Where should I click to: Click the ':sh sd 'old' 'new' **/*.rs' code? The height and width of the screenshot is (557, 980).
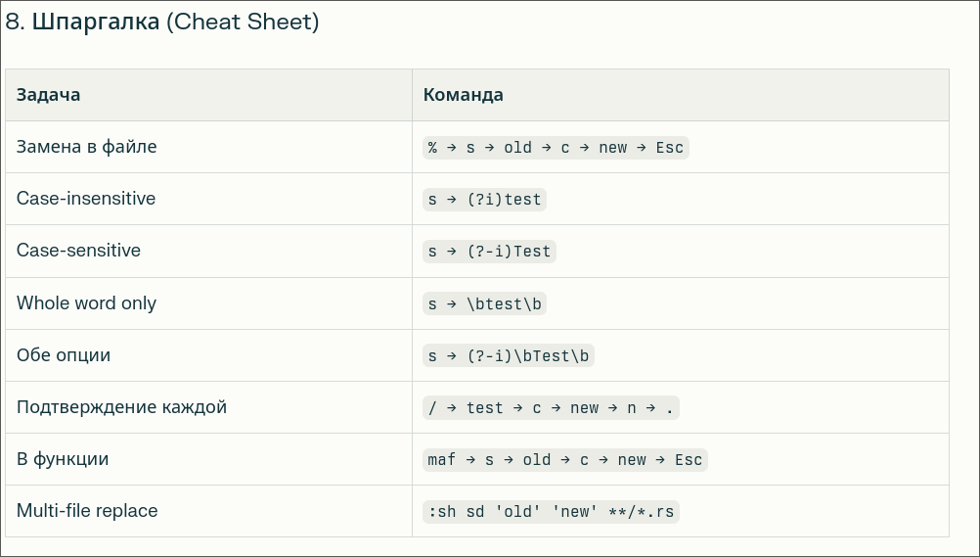coord(551,512)
